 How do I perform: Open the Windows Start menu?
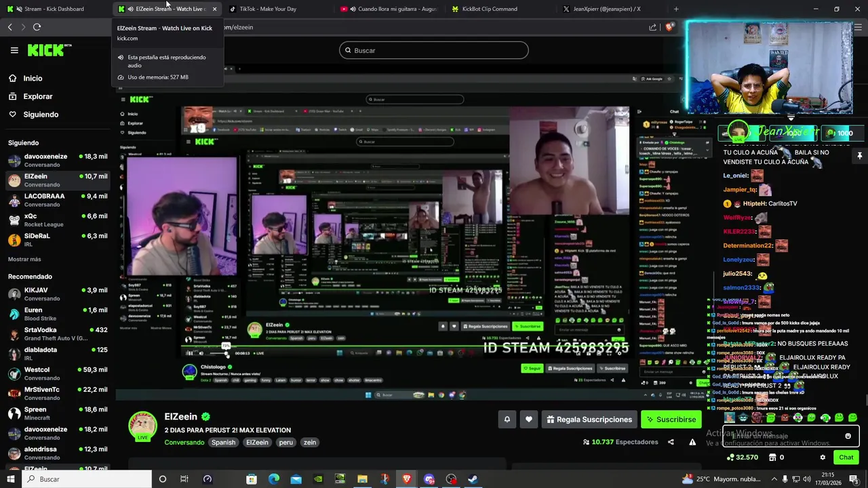(10, 479)
